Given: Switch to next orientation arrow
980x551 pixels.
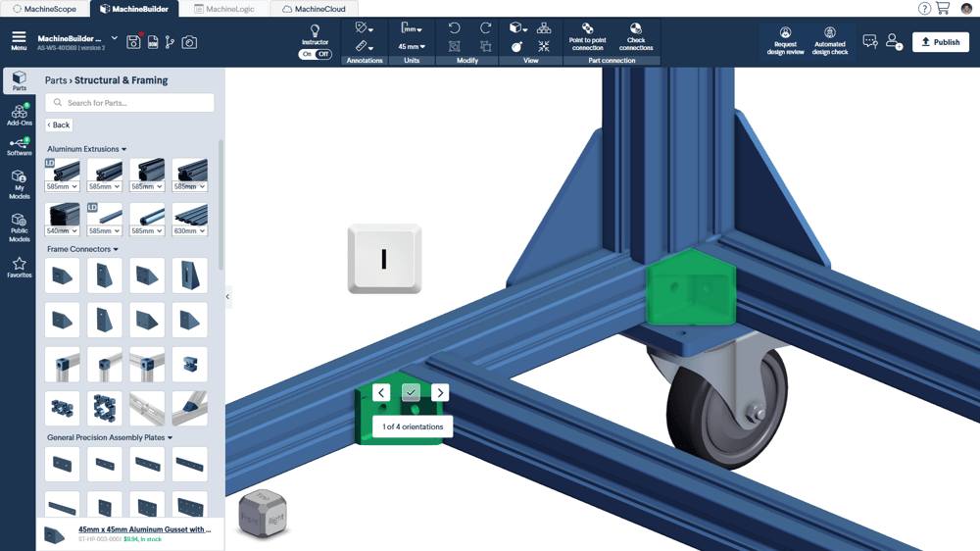Looking at the screenshot, I should 440,392.
